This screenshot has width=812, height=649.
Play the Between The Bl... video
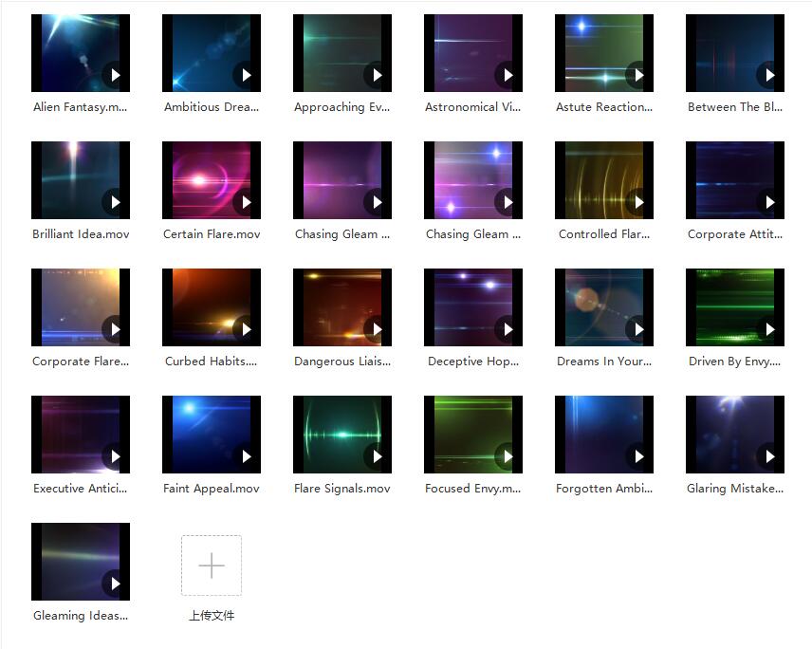769,75
